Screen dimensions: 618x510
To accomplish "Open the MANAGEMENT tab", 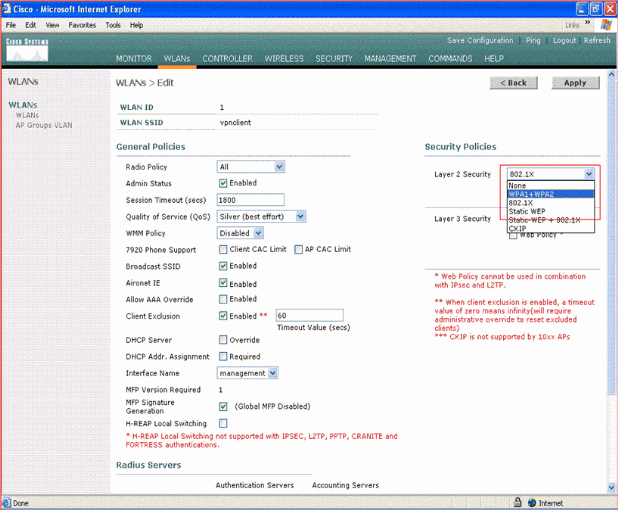I will click(x=390, y=59).
